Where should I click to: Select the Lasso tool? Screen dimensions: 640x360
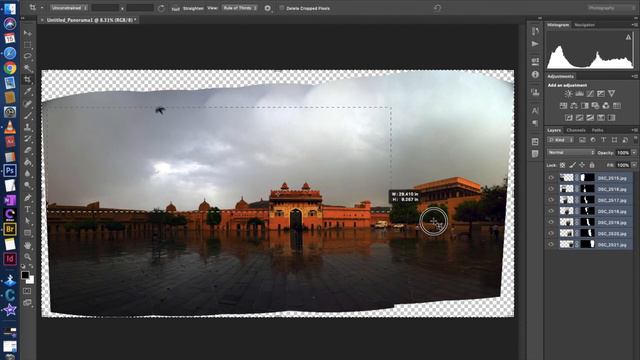pyautogui.click(x=27, y=56)
